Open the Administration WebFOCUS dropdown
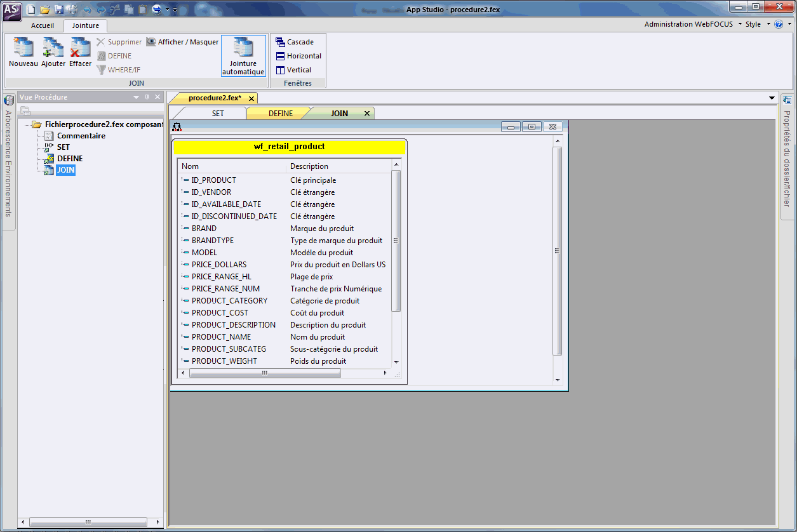Image resolution: width=797 pixels, height=532 pixels. 693,24
